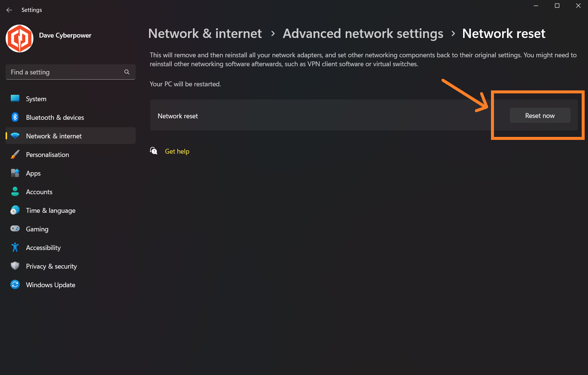Click the Accessibility figure icon
The height and width of the screenshot is (375, 588).
click(x=15, y=247)
